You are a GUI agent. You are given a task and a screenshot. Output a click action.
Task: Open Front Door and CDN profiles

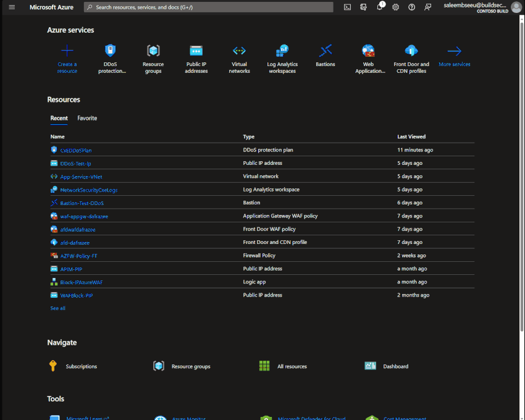(411, 51)
